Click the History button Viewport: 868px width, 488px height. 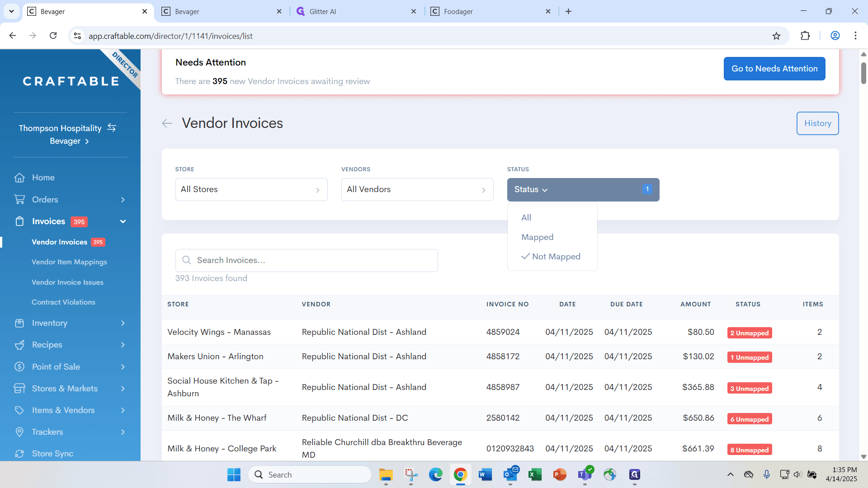(817, 123)
